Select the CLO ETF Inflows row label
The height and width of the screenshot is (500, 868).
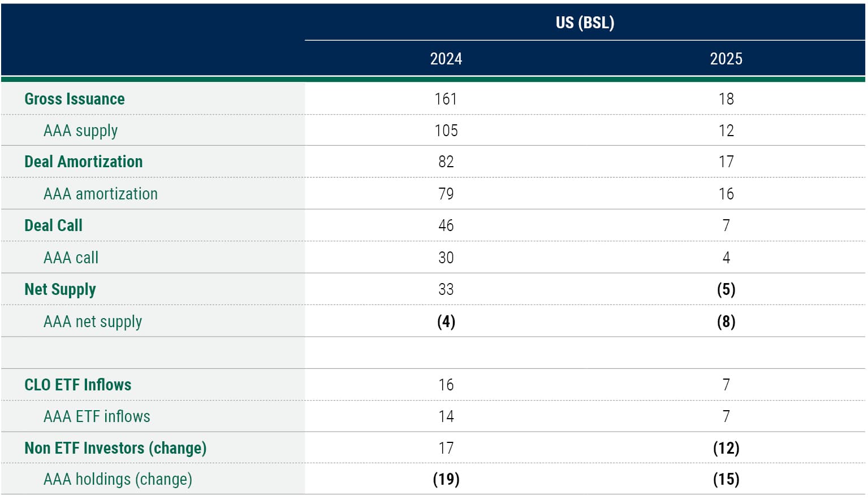tap(77, 385)
